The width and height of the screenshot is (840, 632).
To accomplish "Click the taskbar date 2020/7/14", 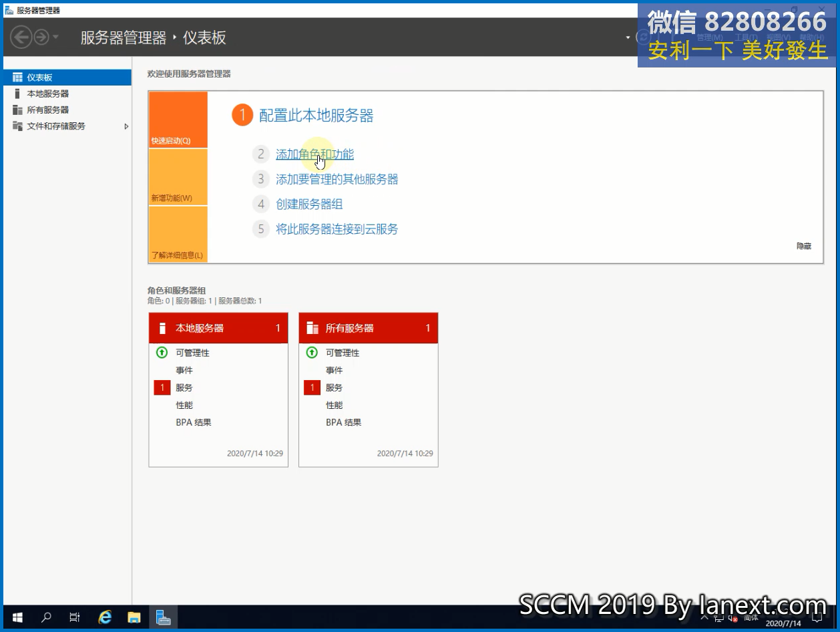I will [782, 623].
